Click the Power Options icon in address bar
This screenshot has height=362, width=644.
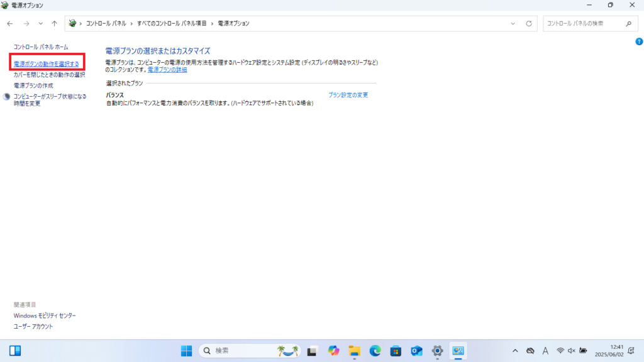click(72, 23)
